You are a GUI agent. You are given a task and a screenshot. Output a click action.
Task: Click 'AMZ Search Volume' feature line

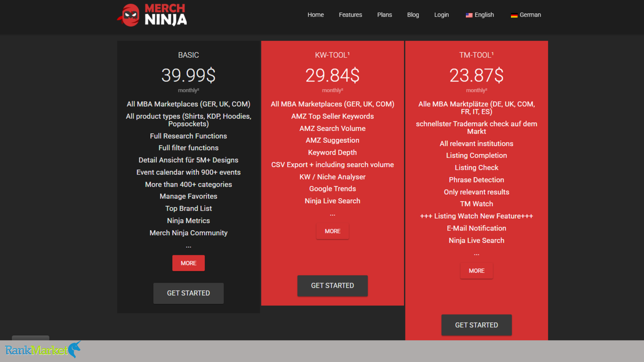point(333,129)
